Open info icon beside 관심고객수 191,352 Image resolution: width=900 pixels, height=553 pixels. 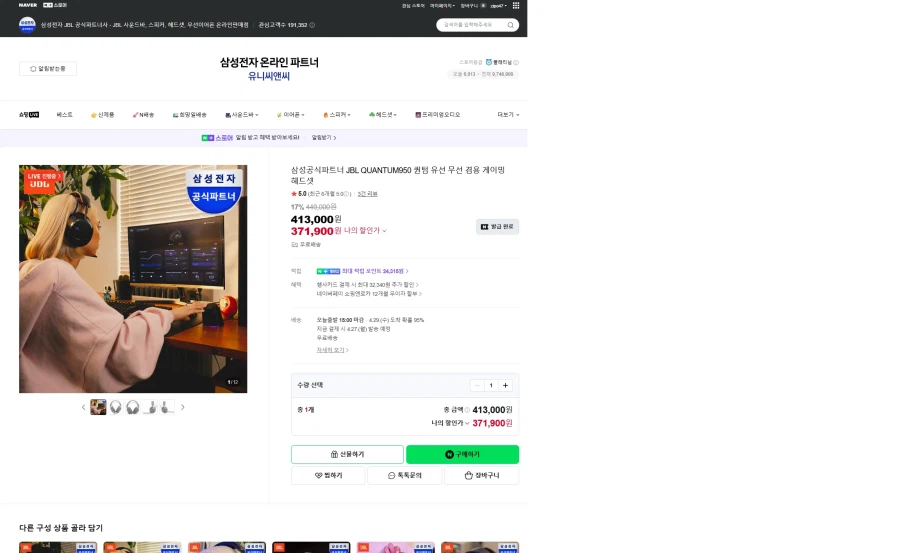312,25
